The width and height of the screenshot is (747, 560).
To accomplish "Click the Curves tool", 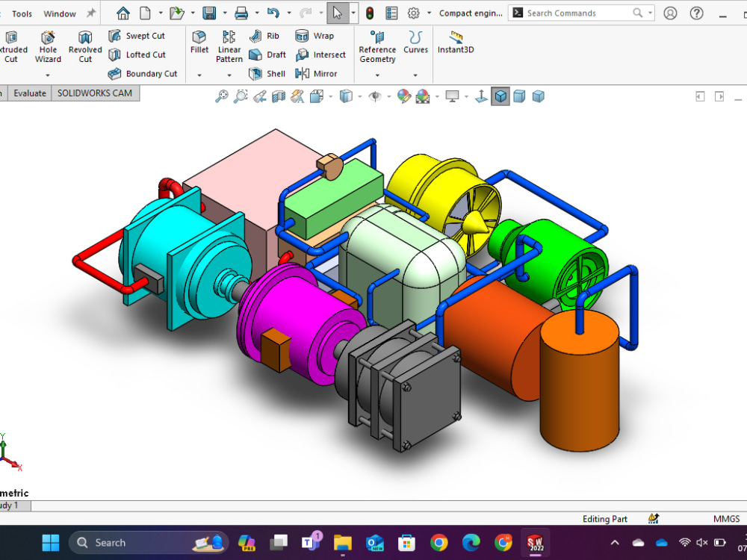I will click(x=415, y=45).
